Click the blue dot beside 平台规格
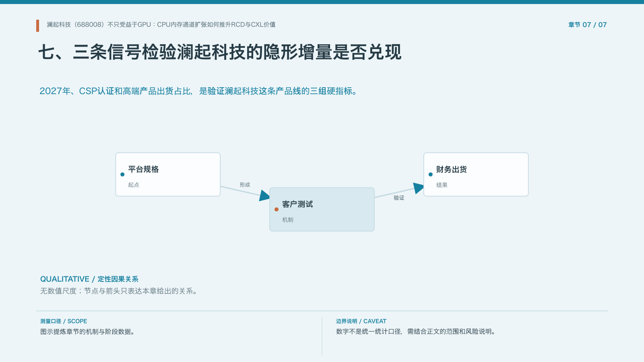This screenshot has height=362, width=644. 122,175
